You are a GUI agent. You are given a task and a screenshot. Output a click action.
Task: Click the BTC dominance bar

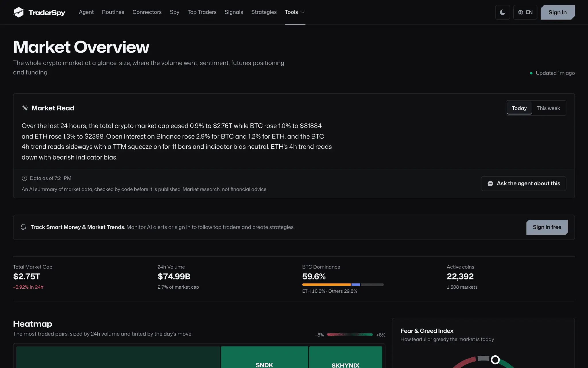pyautogui.click(x=343, y=285)
